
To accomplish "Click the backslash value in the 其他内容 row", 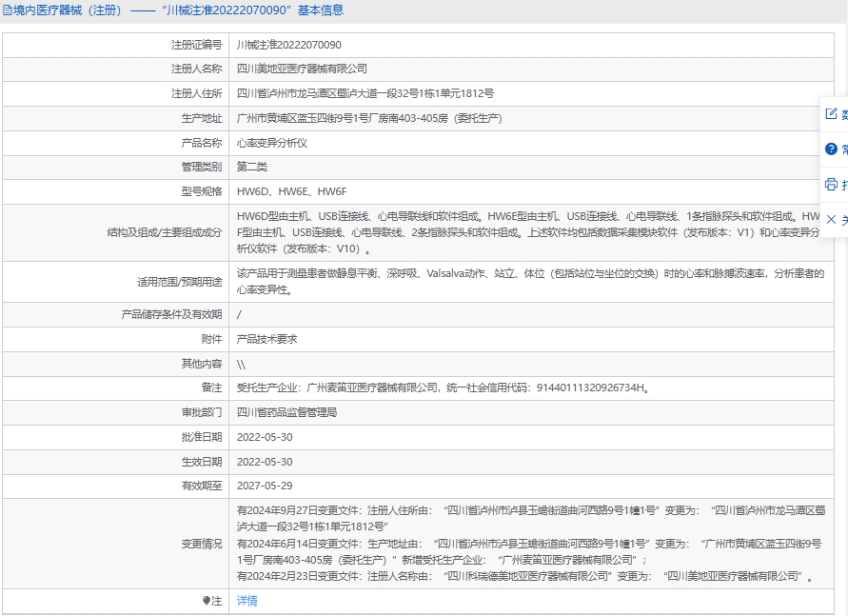I will click(241, 365).
